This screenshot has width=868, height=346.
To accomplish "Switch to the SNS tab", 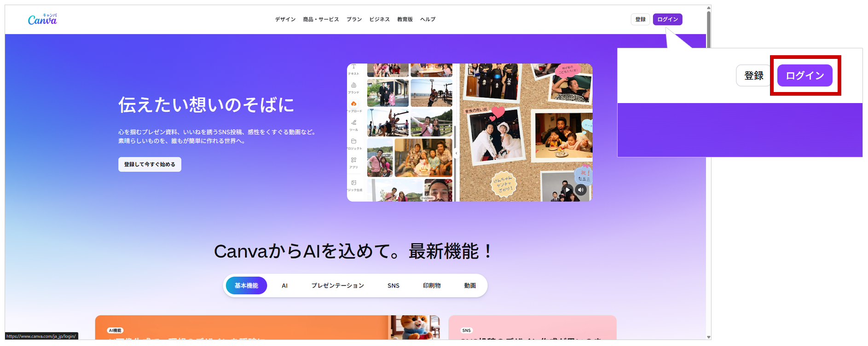I will [393, 286].
